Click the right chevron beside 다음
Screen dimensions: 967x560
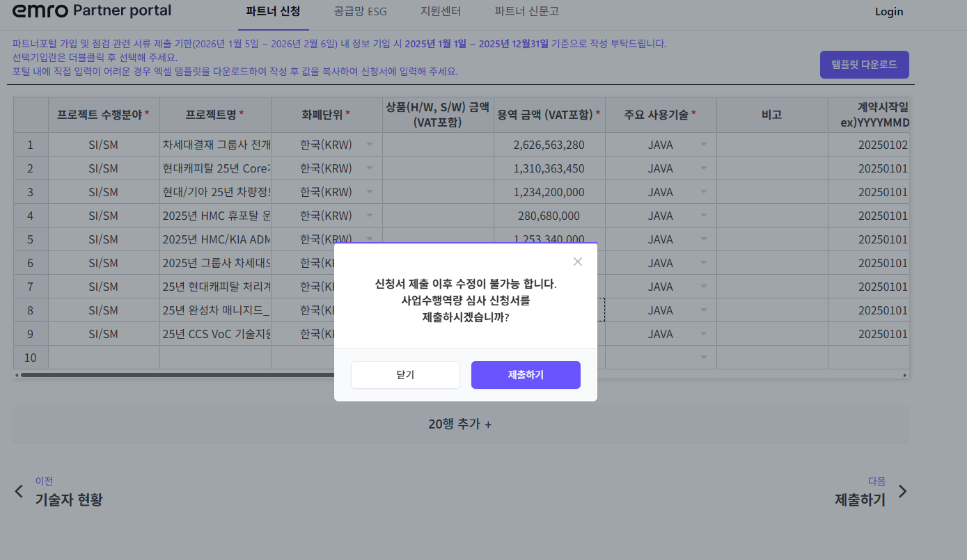(x=903, y=490)
